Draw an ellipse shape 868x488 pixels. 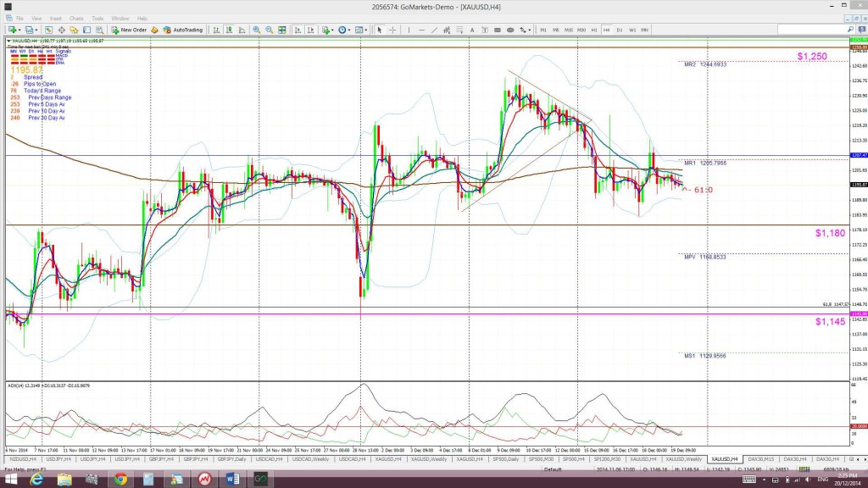pos(510,30)
